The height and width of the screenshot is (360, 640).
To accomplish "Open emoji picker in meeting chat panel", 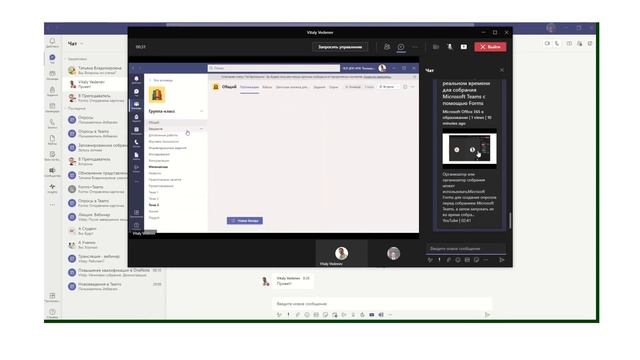I will [x=458, y=260].
